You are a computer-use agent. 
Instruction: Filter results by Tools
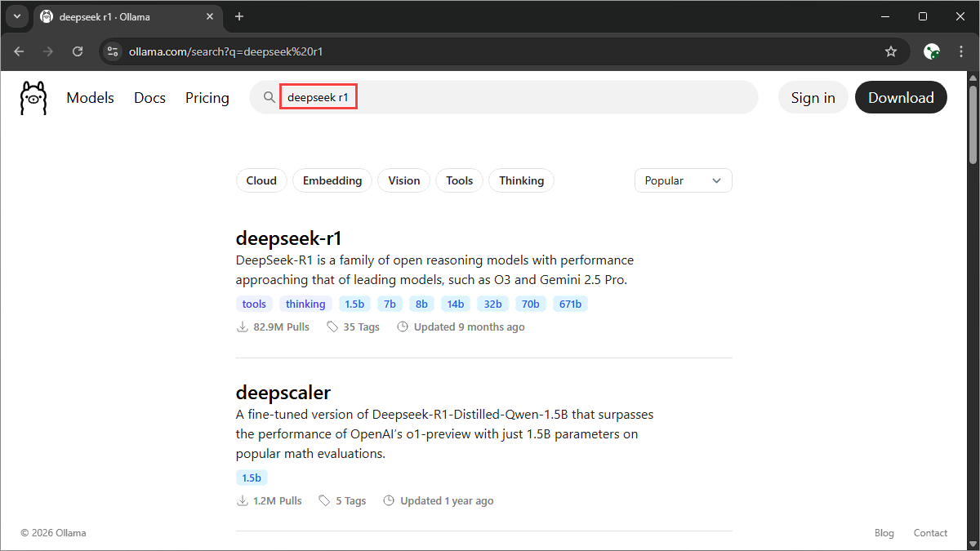click(460, 180)
